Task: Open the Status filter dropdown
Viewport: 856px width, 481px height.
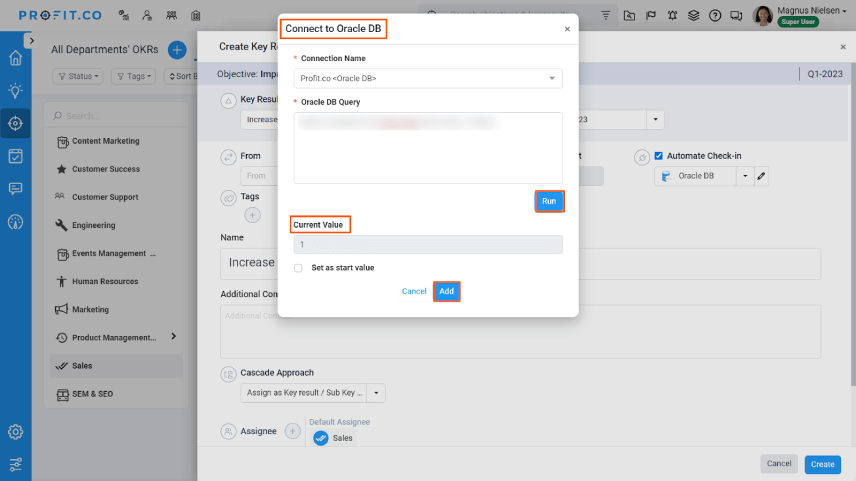Action: 78,76
